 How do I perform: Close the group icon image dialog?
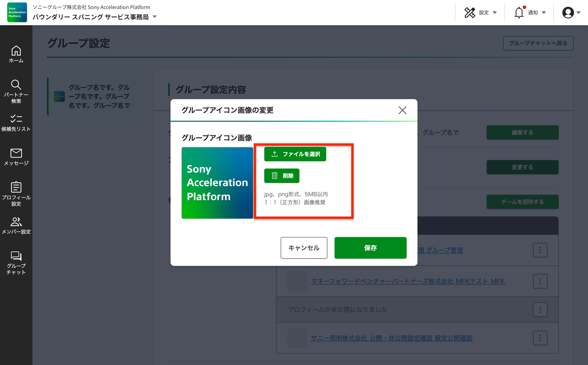pos(402,110)
